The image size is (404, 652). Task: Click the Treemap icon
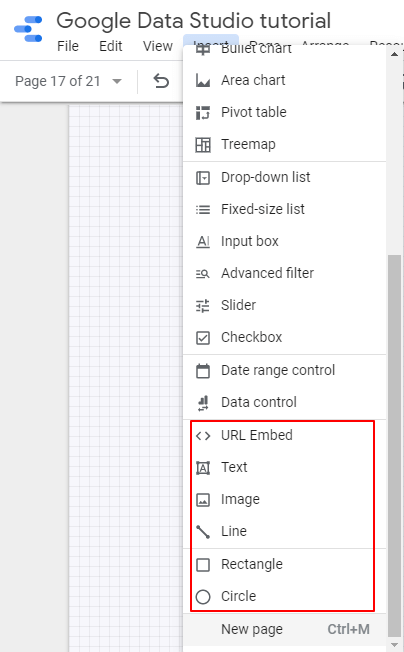203,145
